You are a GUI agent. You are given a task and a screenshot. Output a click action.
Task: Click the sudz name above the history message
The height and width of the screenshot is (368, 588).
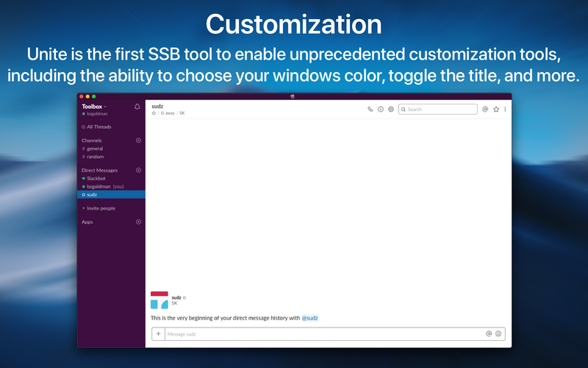point(176,297)
